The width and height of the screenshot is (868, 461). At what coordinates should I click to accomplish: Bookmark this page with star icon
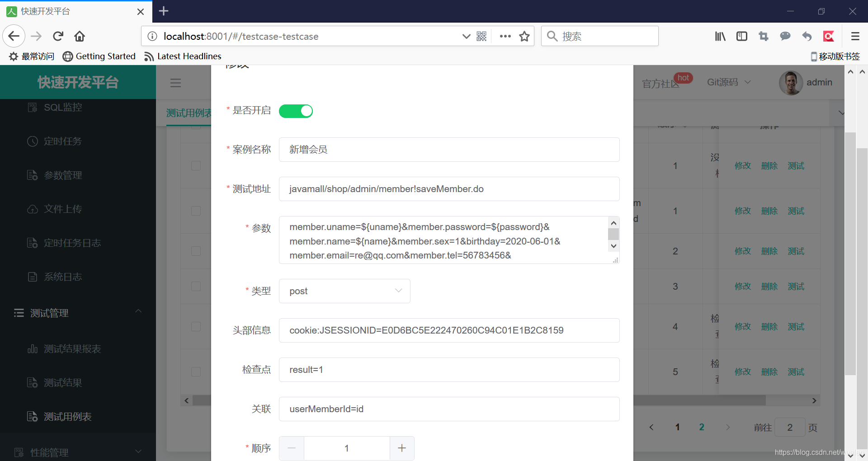[x=524, y=36]
